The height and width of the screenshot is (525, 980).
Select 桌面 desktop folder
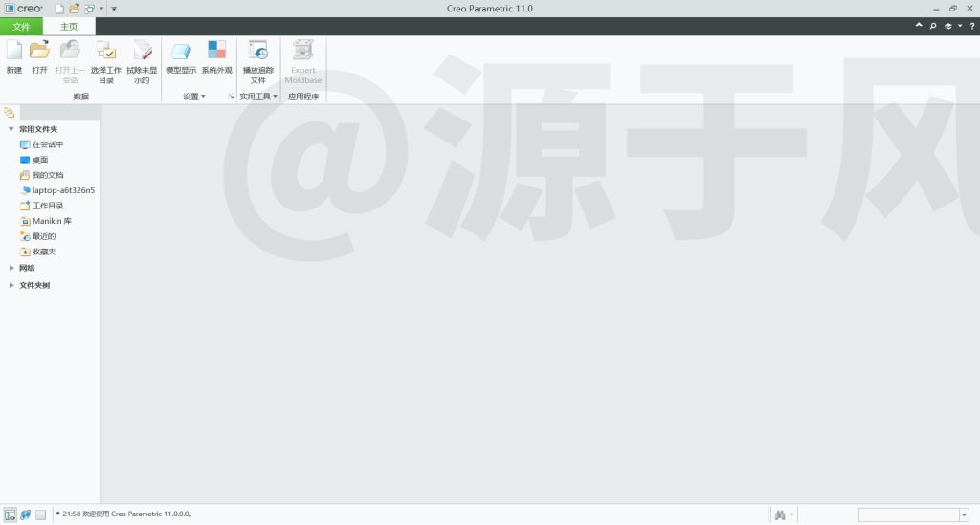[33, 160]
